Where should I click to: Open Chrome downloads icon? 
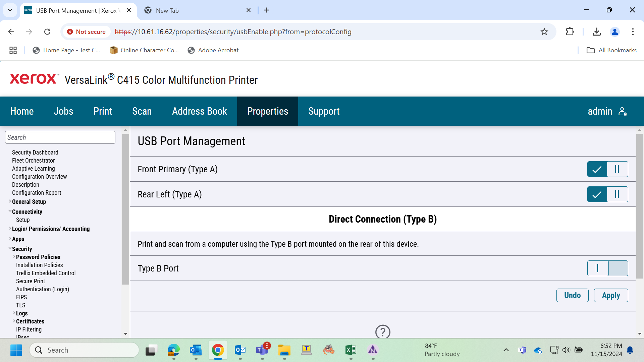click(x=596, y=32)
